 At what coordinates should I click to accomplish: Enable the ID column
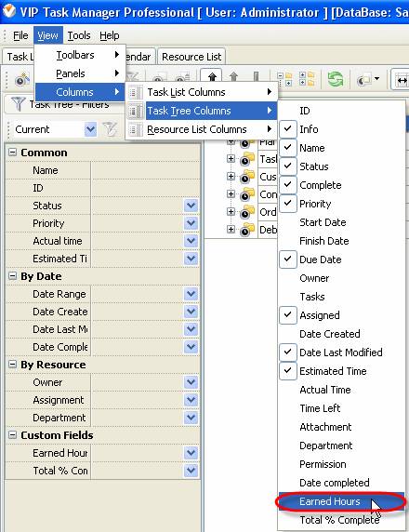pos(341,111)
